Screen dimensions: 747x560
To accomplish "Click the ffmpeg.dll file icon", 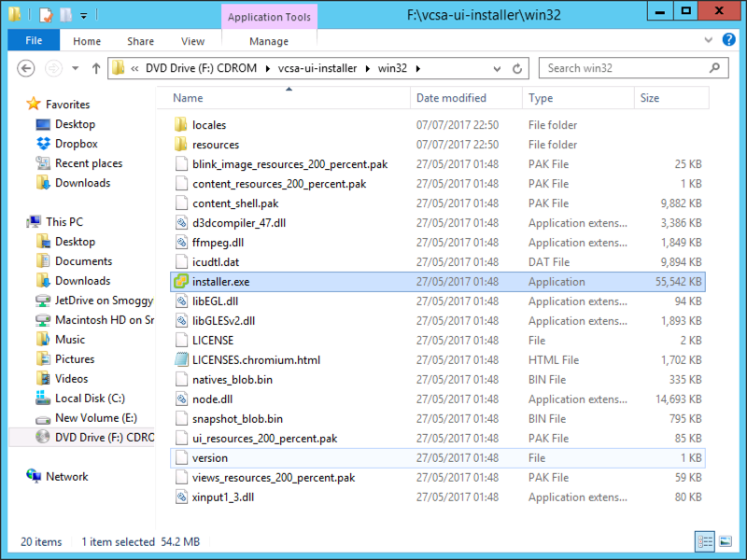I will pos(181,243).
